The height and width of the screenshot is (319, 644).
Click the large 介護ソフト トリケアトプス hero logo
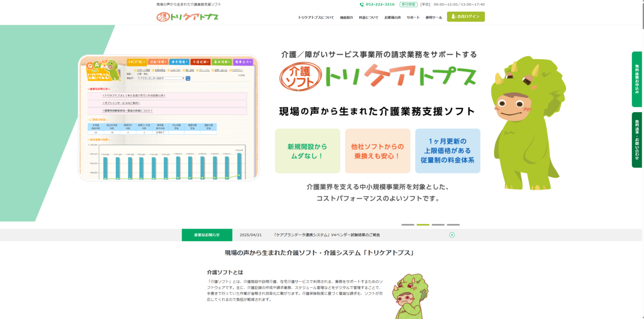coord(378,77)
